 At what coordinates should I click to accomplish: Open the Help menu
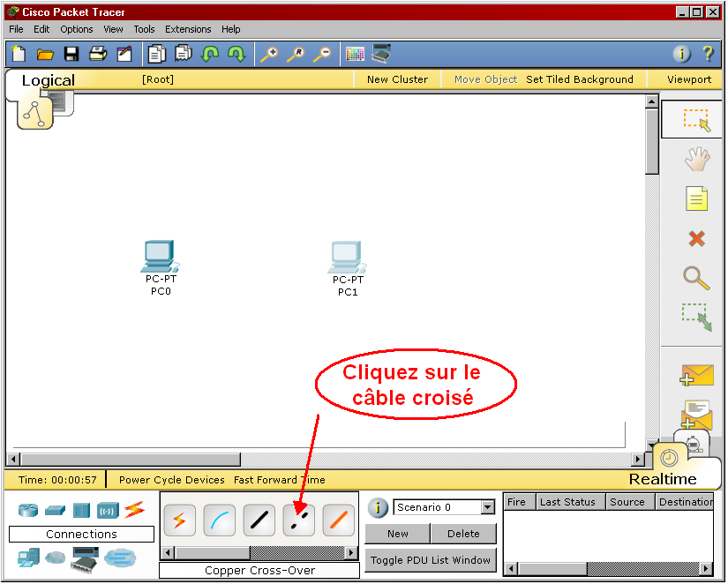230,29
